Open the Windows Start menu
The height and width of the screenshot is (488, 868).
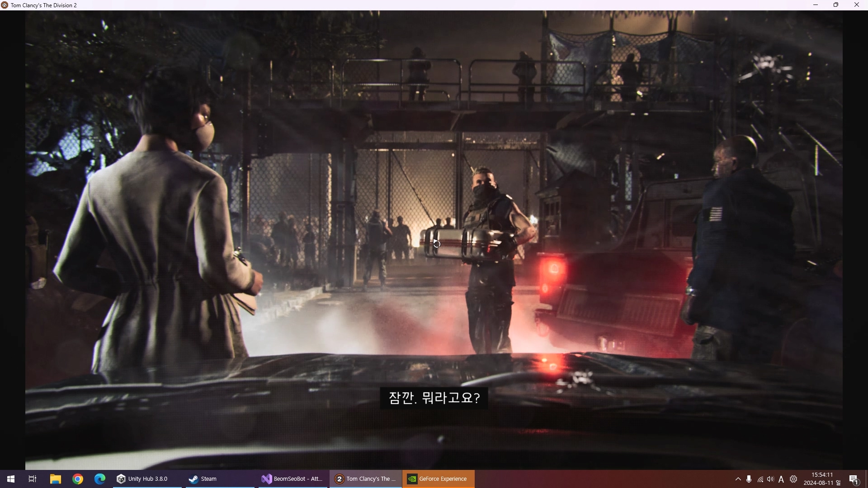11,479
